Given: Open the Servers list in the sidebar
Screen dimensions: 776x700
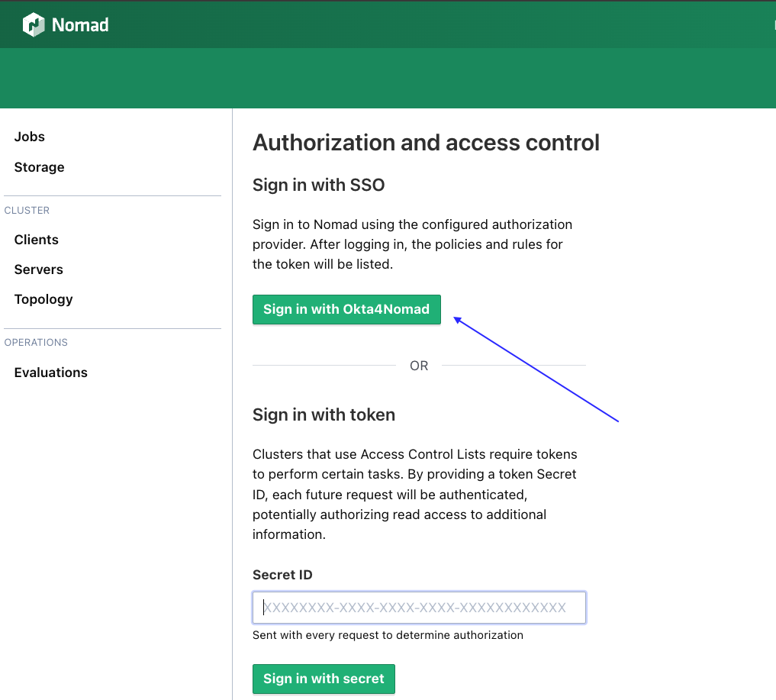Looking at the screenshot, I should point(38,269).
